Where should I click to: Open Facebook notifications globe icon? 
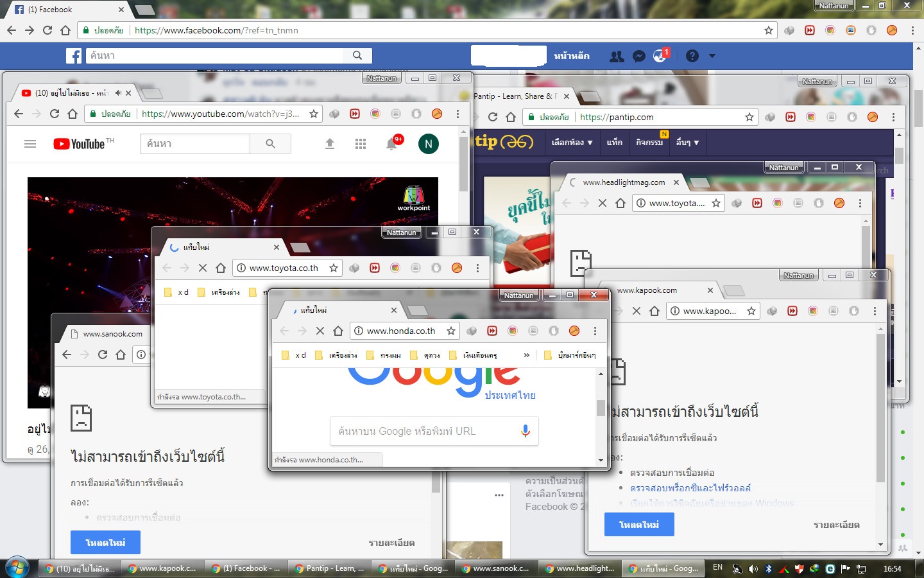pyautogui.click(x=660, y=56)
